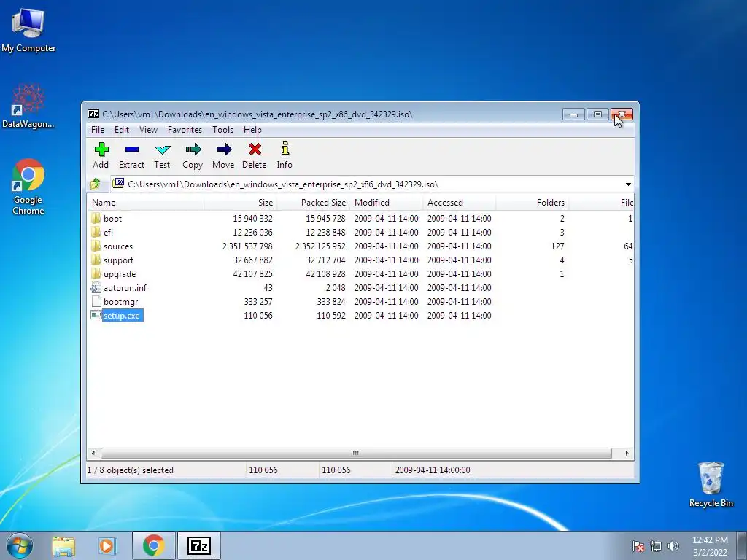Sort by the Accessed column
Screen dimensions: 747x560
460,203
